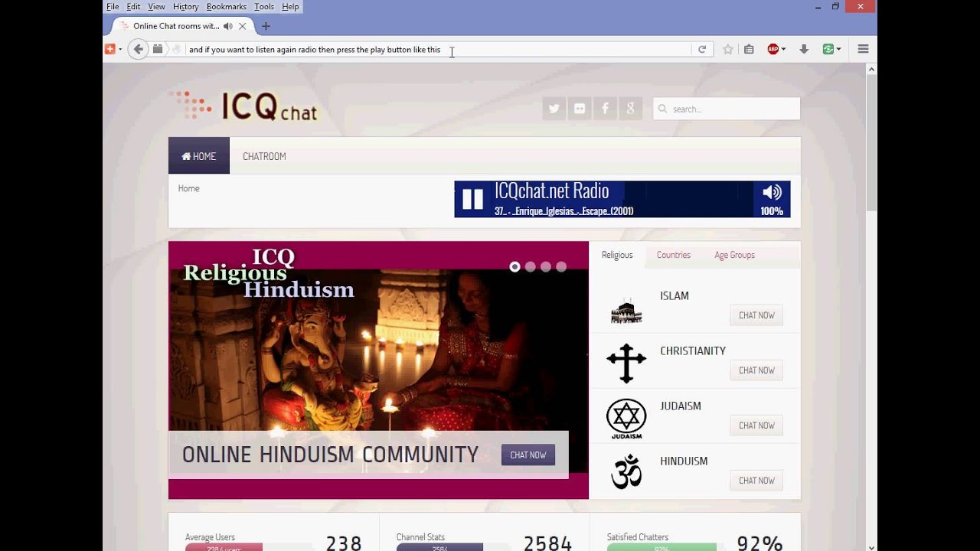
Task: Open the Flickr social icon
Action: coord(580,109)
